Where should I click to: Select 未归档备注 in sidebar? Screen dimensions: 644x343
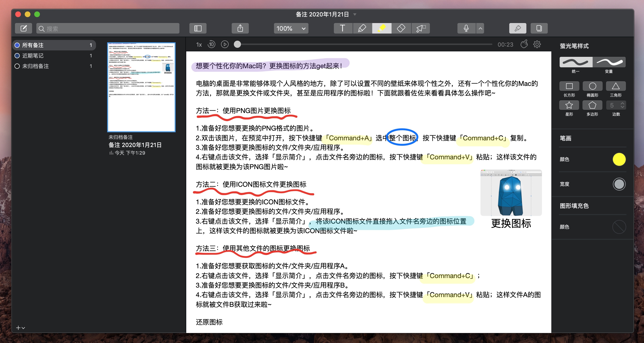coord(54,66)
